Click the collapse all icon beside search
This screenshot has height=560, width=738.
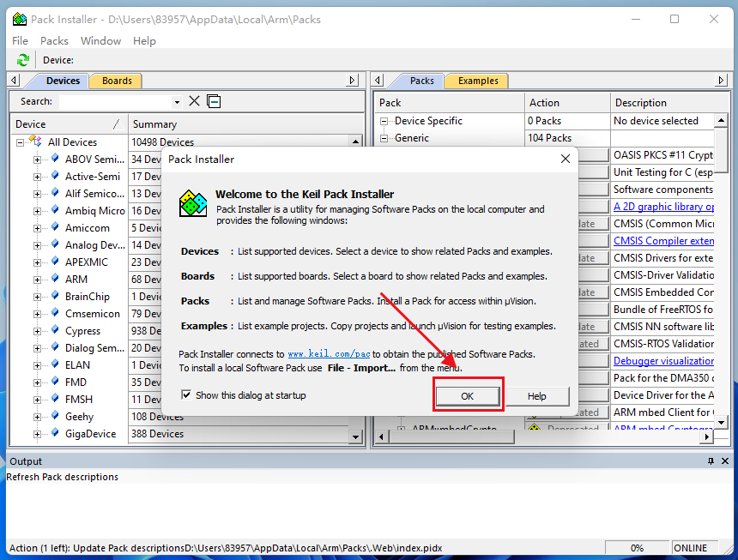[x=214, y=101]
